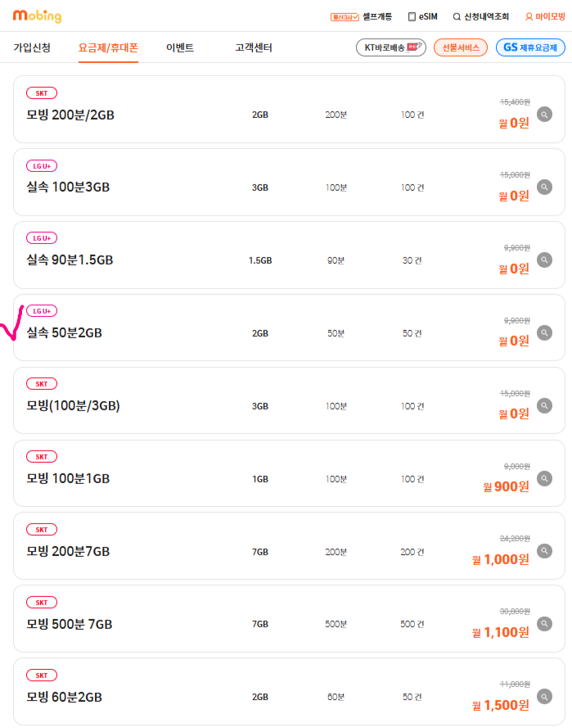Viewport: 572px width, 728px height.
Task: Click magnifier icon for 모빙(100분/3GB) plan
Action: pyautogui.click(x=544, y=405)
